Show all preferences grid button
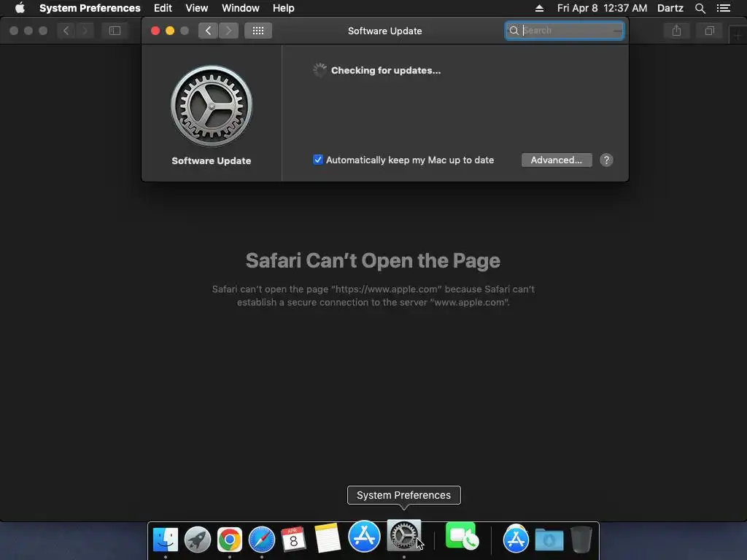The image size is (747, 560). [x=258, y=31]
